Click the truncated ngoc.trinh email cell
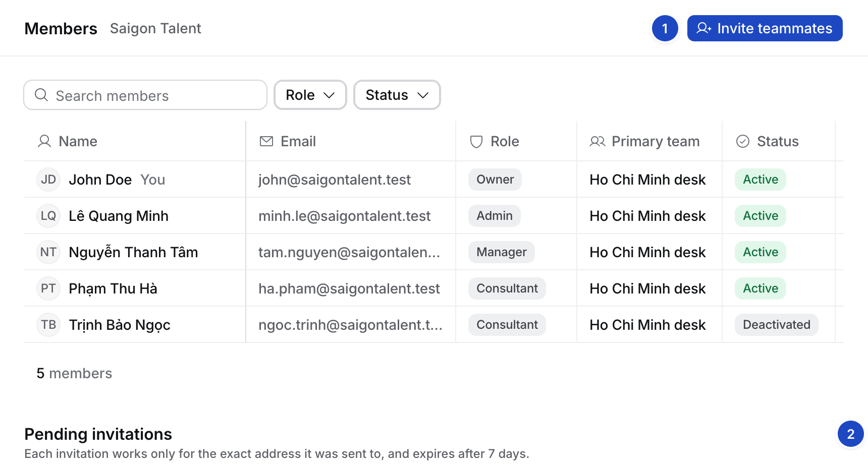 (x=350, y=325)
